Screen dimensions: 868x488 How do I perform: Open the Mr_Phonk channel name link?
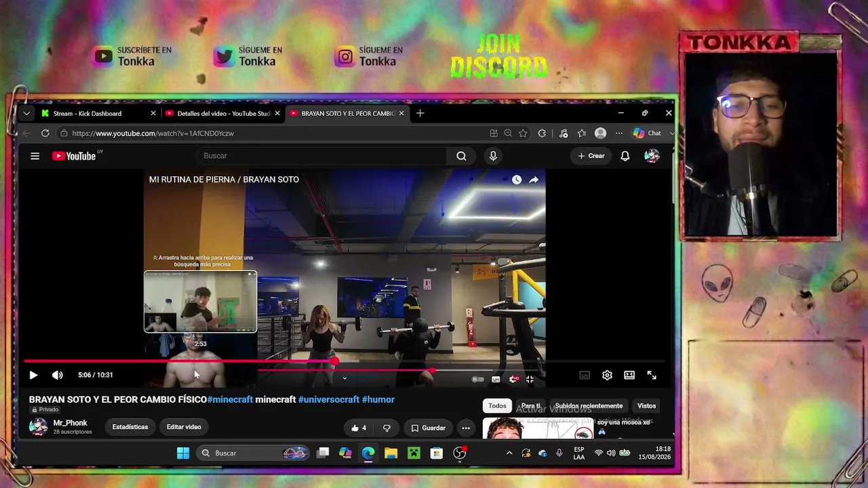coord(71,423)
